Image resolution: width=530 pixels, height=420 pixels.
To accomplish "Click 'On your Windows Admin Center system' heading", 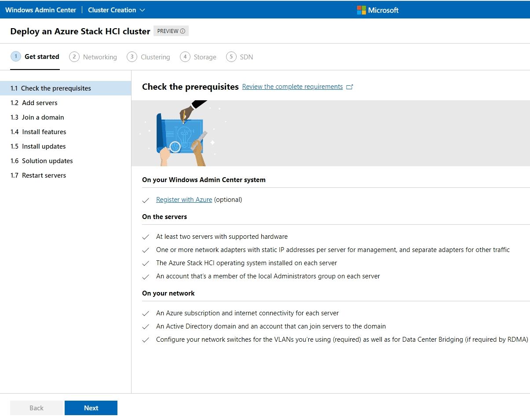I will 204,180.
